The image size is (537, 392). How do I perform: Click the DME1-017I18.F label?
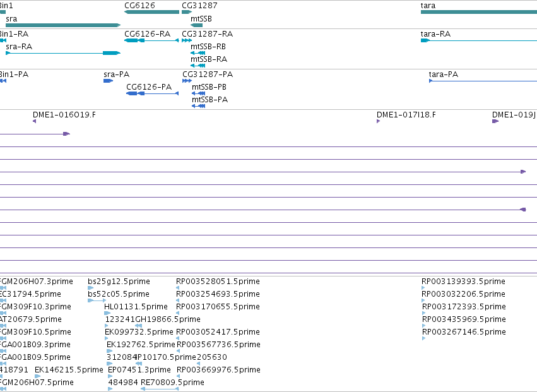(x=406, y=115)
